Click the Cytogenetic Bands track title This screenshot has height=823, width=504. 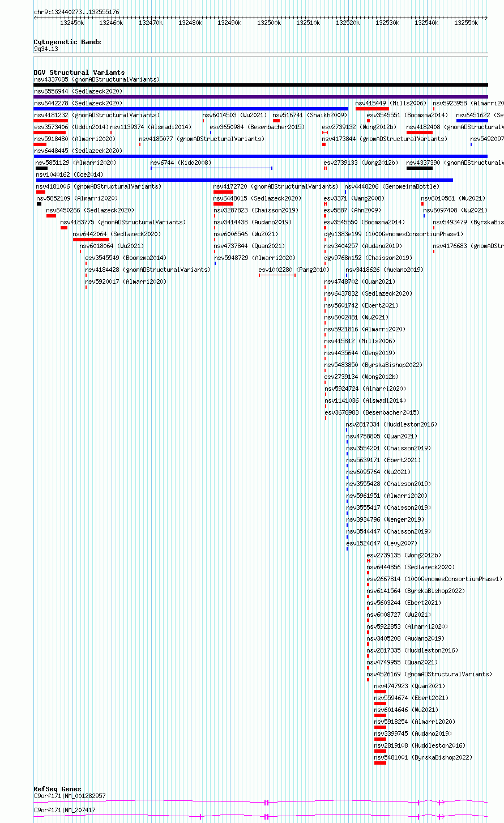coord(67,42)
